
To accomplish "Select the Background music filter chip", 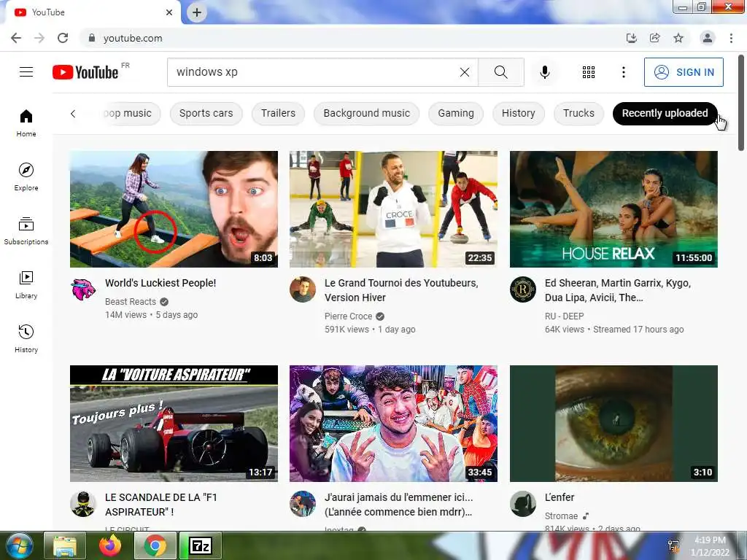I will [x=366, y=113].
